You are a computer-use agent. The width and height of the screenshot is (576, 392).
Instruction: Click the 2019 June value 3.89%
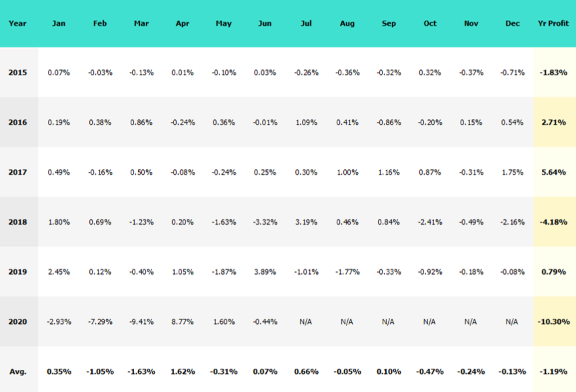(265, 272)
